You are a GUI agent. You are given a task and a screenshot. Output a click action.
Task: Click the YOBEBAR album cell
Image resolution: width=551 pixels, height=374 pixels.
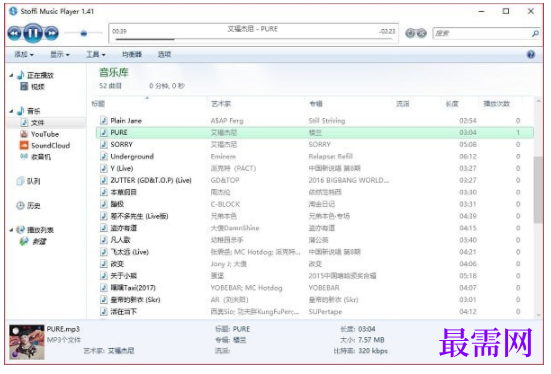[324, 288]
